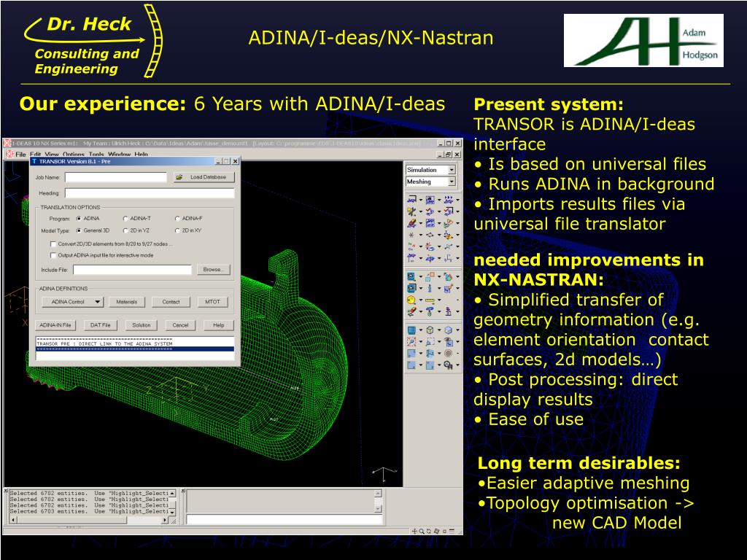Click the coordinate axes icon in toolbar
Screen dimensions: 747x560
click(x=449, y=259)
